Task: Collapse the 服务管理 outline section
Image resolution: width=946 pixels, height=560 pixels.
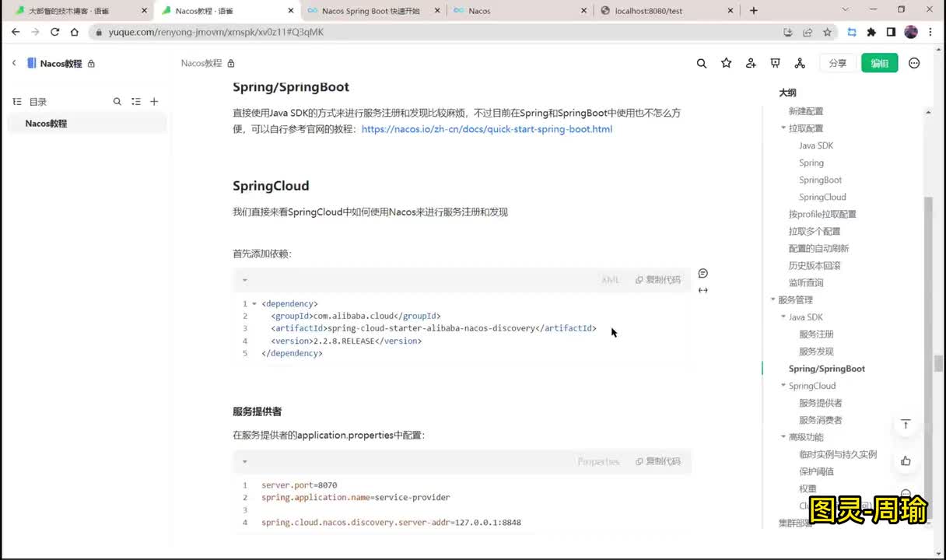Action: 773,299
